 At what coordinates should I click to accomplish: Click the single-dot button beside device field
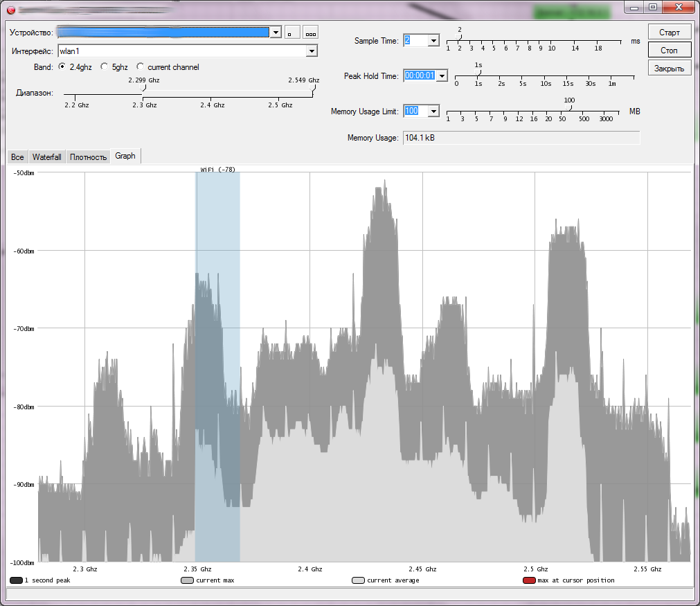[292, 33]
